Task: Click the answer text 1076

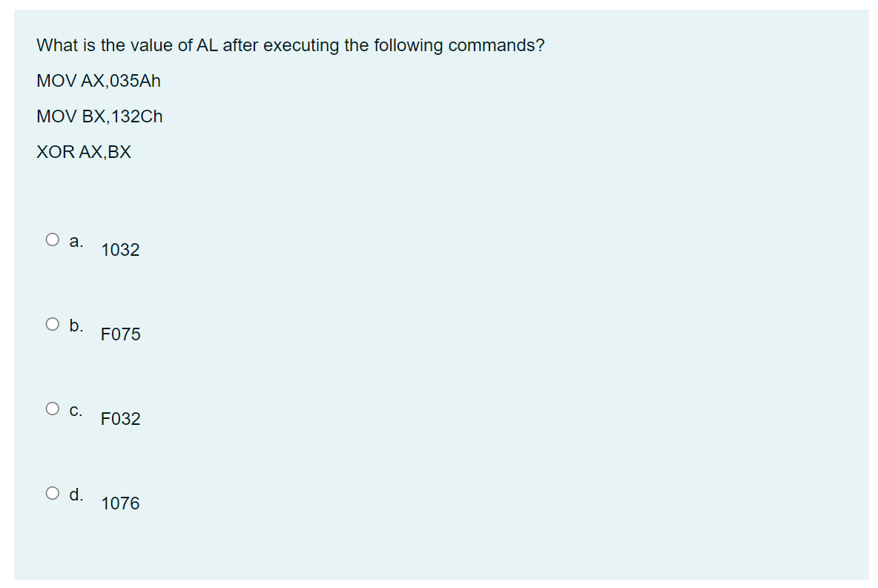Action: point(121,503)
